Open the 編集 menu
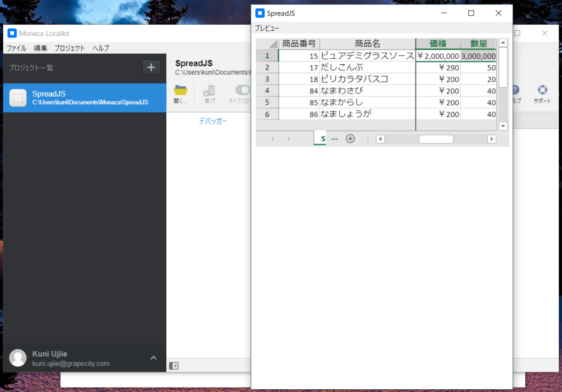The image size is (562, 392). pyautogui.click(x=41, y=48)
